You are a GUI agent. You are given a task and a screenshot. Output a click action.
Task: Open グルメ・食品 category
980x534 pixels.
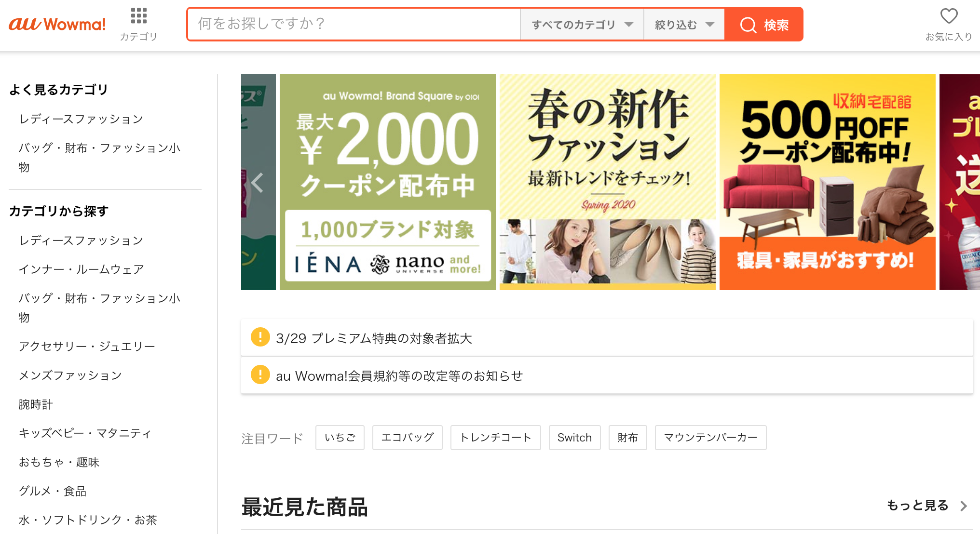pos(53,491)
